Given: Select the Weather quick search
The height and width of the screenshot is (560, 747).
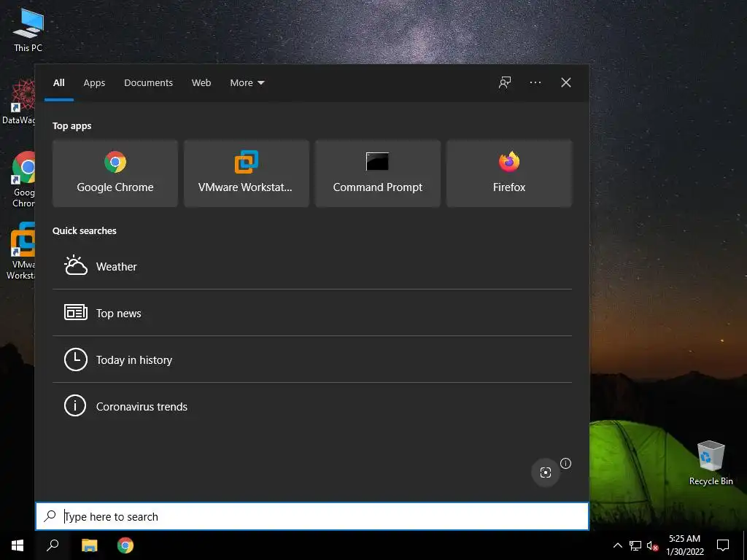Looking at the screenshot, I should (x=312, y=266).
